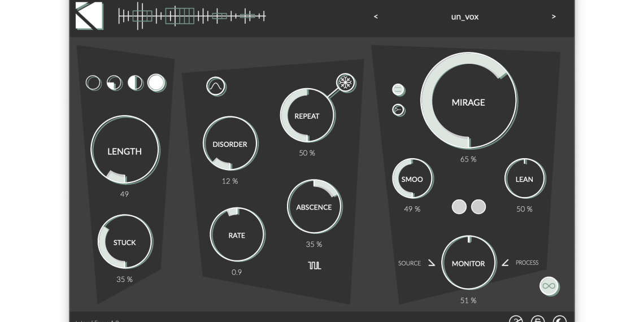Go to next preset with right arrow
Screen dimensions: 644x322
click(x=554, y=17)
